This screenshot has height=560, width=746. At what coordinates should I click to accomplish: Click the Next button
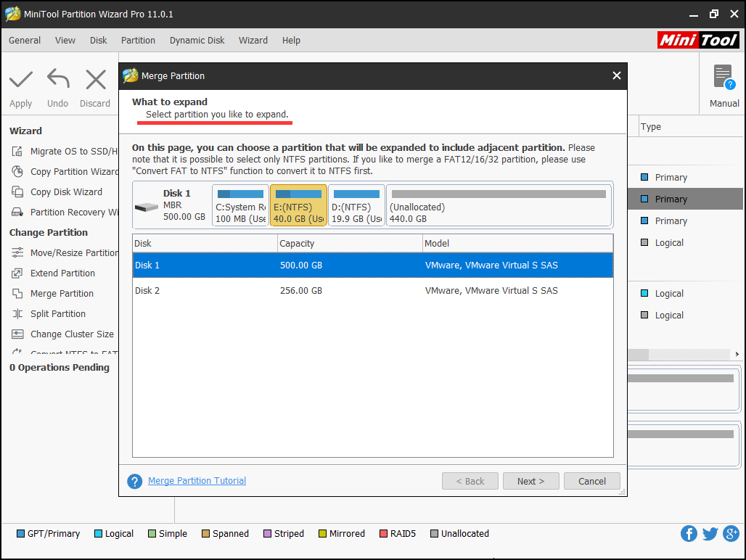531,481
